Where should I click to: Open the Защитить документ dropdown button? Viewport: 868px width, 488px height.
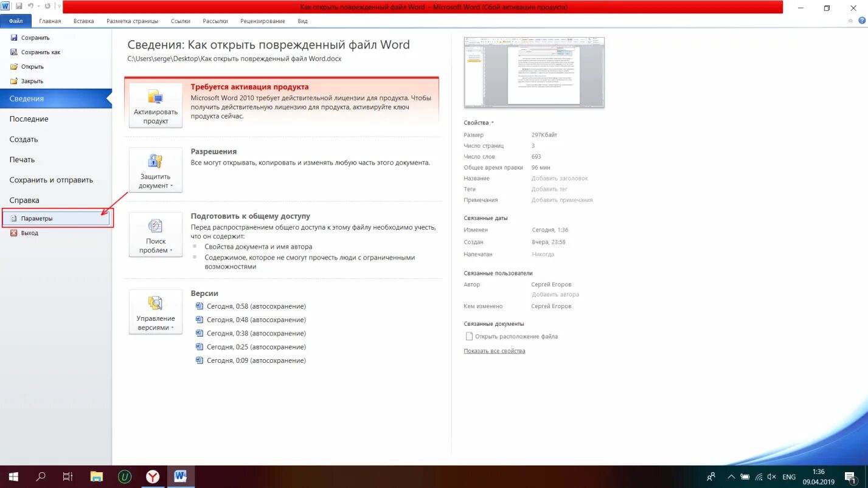(156, 170)
